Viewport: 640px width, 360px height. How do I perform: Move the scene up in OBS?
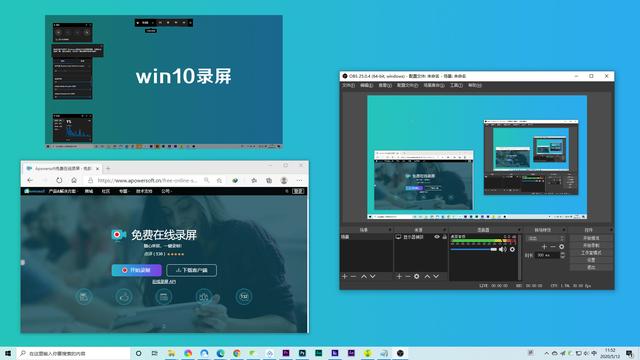click(363, 276)
